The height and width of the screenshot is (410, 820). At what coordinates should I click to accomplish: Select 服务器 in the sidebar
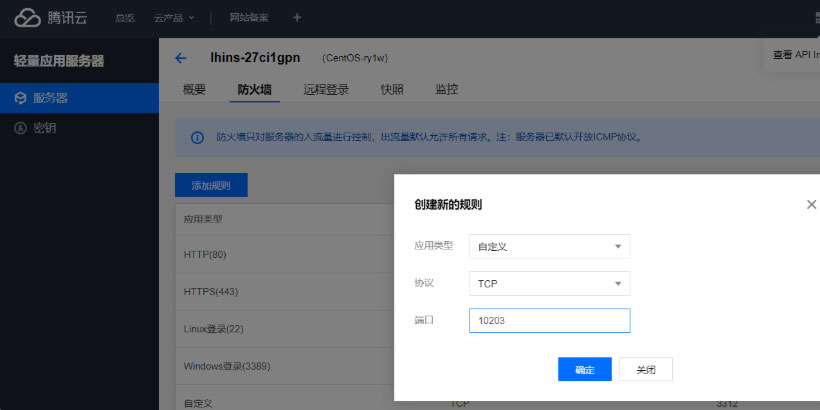pos(79,98)
